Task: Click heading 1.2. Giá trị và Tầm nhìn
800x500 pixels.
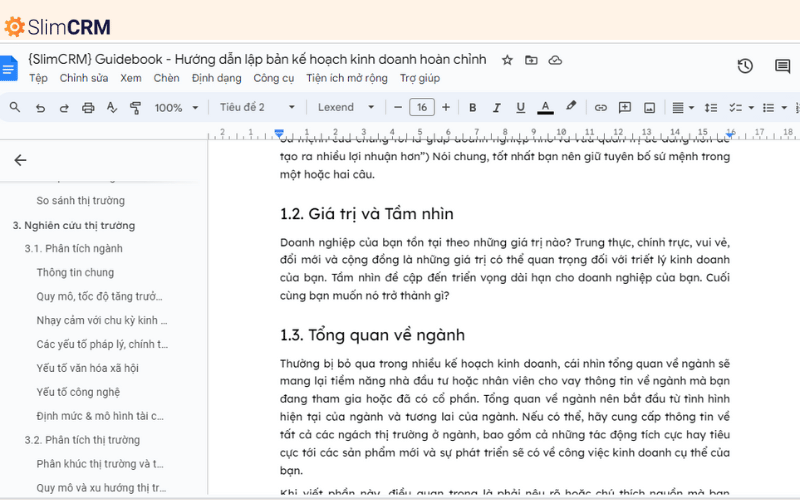Action: pyautogui.click(x=366, y=214)
